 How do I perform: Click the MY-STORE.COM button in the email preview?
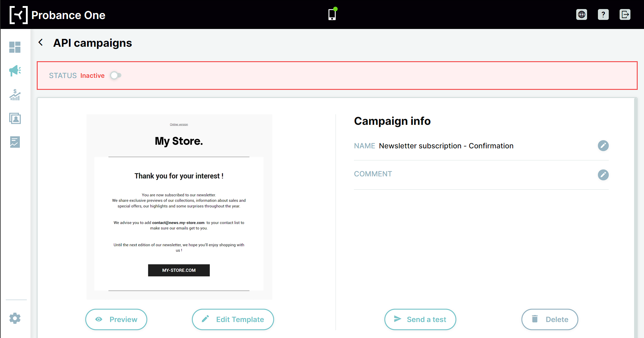tap(179, 270)
